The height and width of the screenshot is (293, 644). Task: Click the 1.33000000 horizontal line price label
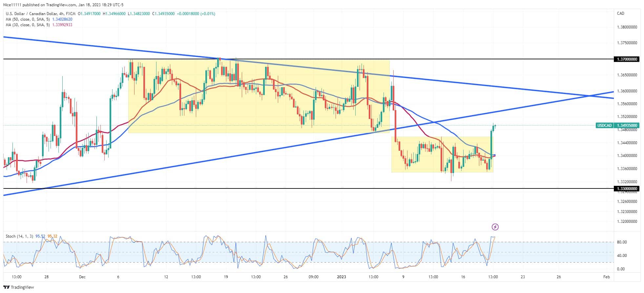[x=626, y=189]
